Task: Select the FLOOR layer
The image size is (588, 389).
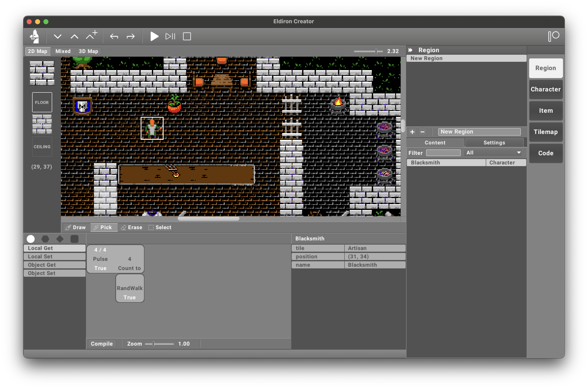Action: pyautogui.click(x=42, y=102)
